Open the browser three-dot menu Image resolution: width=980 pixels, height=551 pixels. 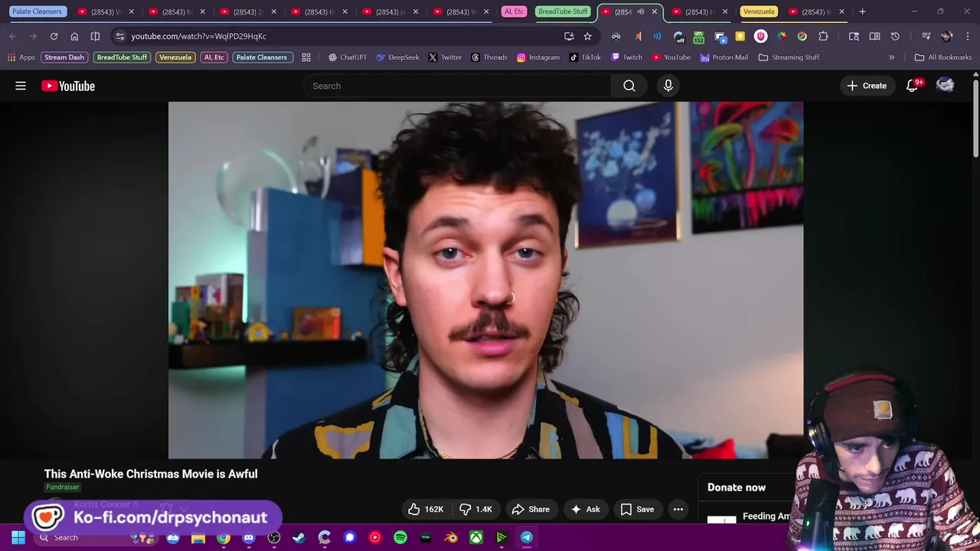(966, 36)
